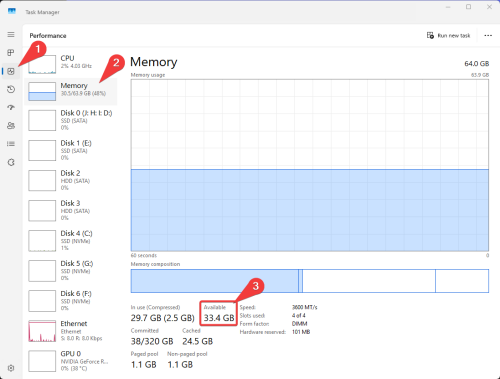
Task: Select the CPU performance item
Action: (71, 64)
